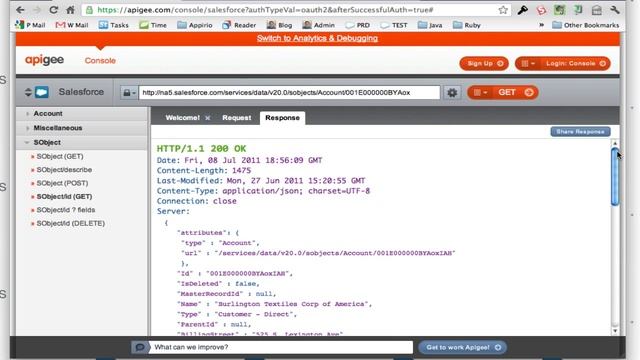This screenshot has height=360, width=640.
Task: Open dropdown left of Login: Console
Action: click(x=528, y=63)
